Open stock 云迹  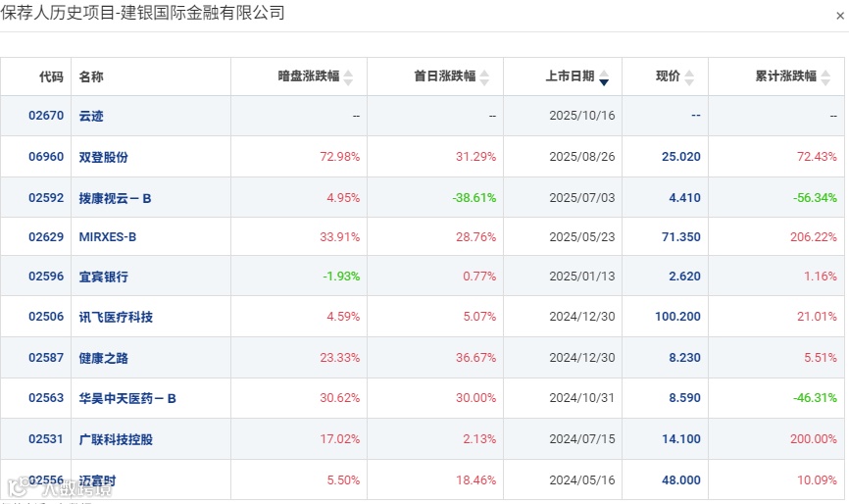point(91,116)
